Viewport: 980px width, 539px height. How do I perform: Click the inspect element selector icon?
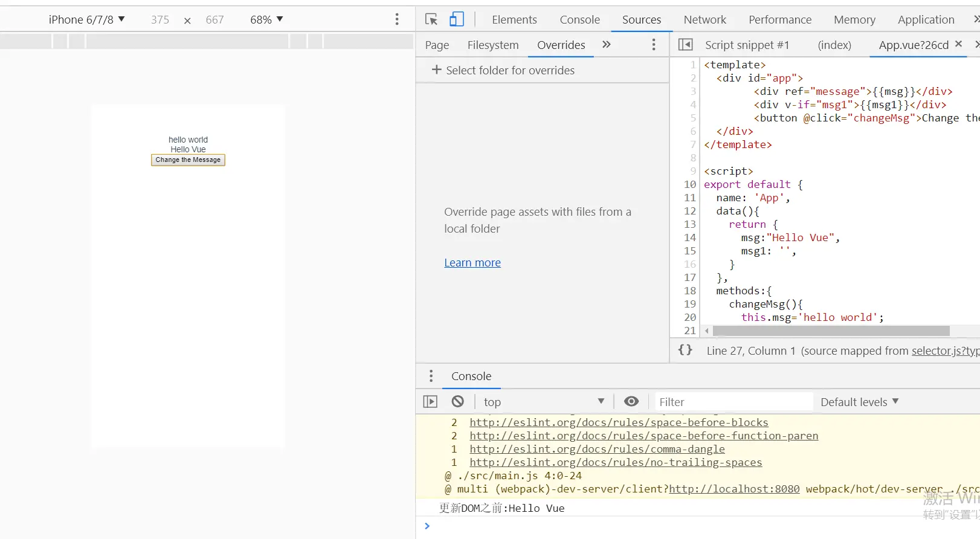coord(431,19)
